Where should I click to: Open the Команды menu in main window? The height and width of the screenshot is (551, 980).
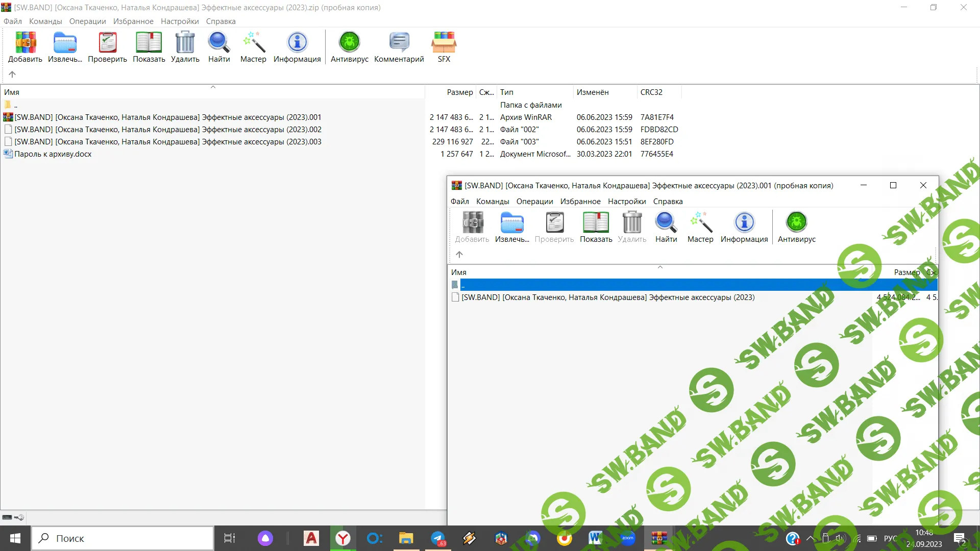45,21
